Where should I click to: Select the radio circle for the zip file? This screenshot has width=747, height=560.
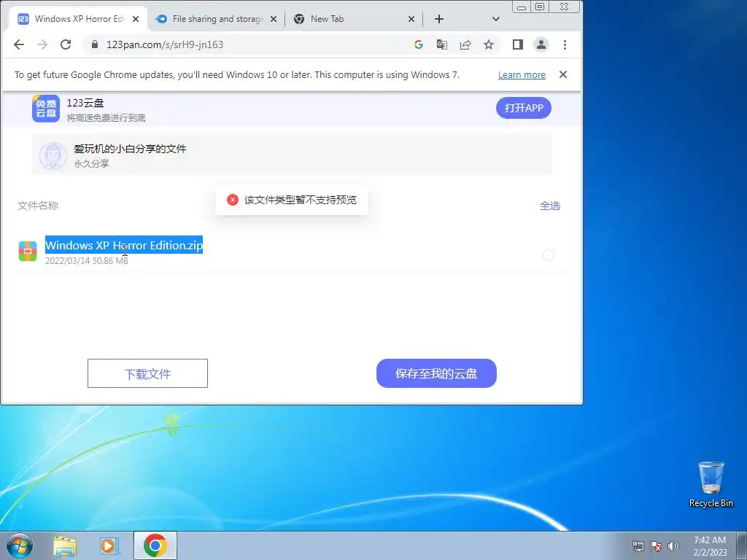point(549,255)
